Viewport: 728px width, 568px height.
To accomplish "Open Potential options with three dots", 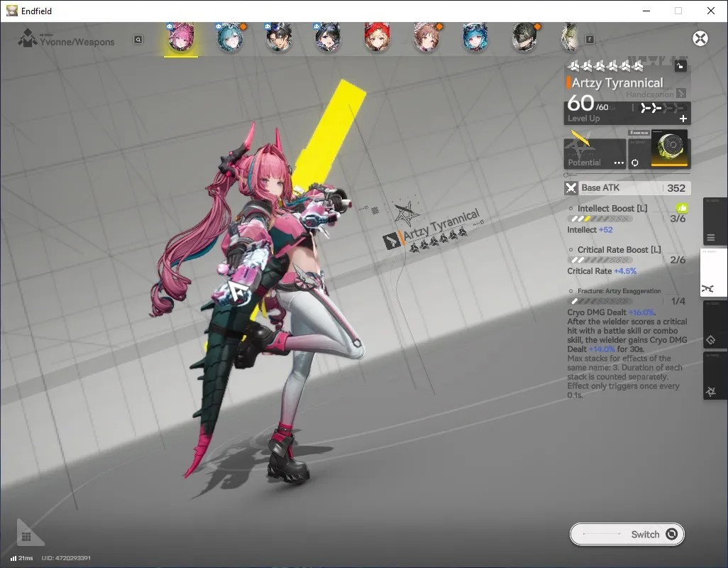I will [619, 163].
